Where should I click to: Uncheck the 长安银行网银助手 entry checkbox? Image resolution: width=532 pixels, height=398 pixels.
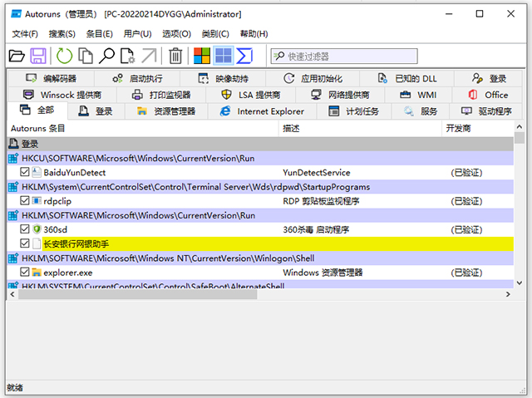click(24, 243)
